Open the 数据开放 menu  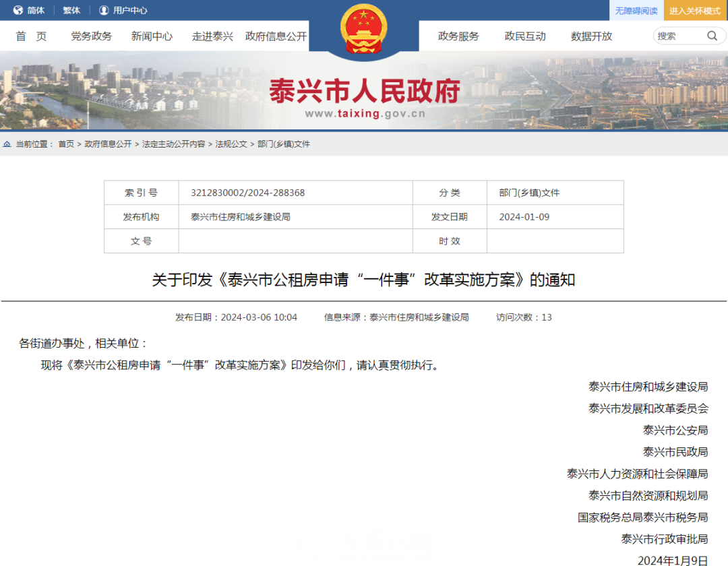[x=592, y=36]
